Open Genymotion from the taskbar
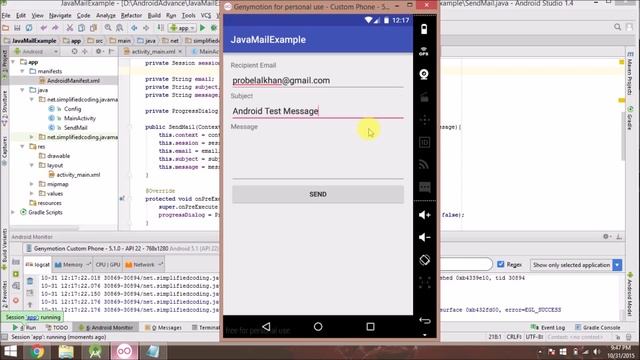The width and height of the screenshot is (640, 360). (124, 351)
